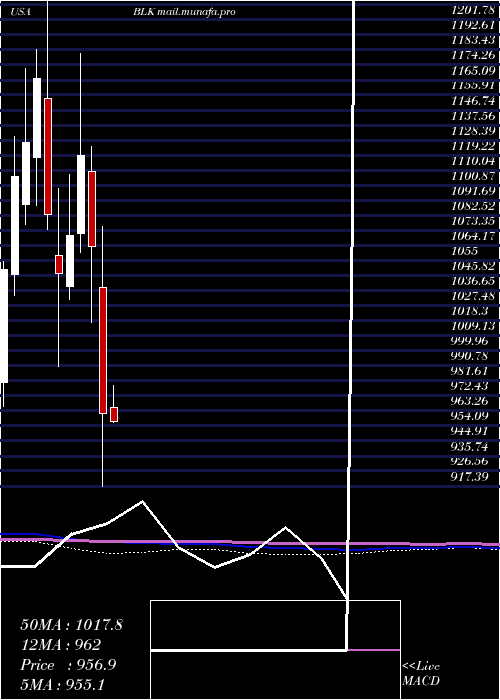Select the 1137.56 price axis label
500x700 pixels.
click(x=474, y=116)
